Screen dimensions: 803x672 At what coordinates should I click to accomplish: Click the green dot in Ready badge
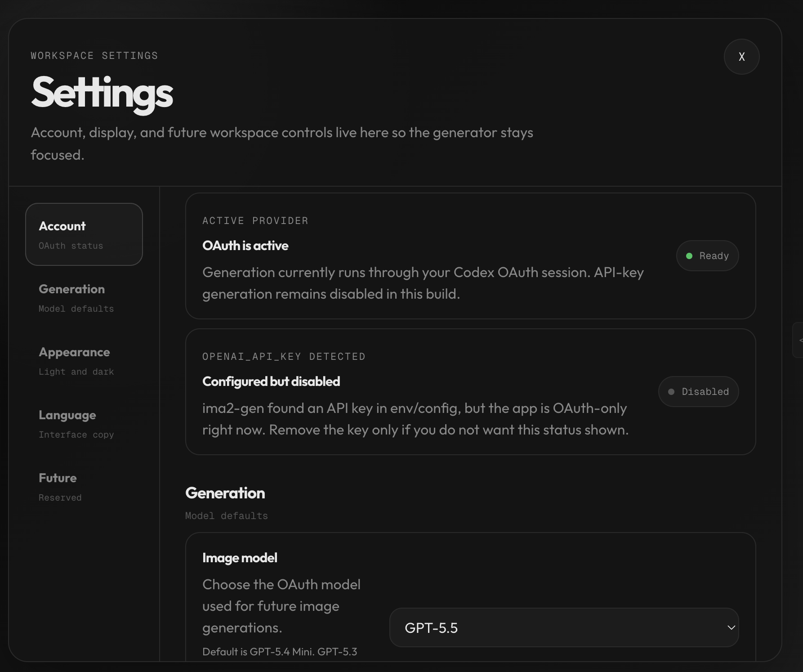click(689, 256)
